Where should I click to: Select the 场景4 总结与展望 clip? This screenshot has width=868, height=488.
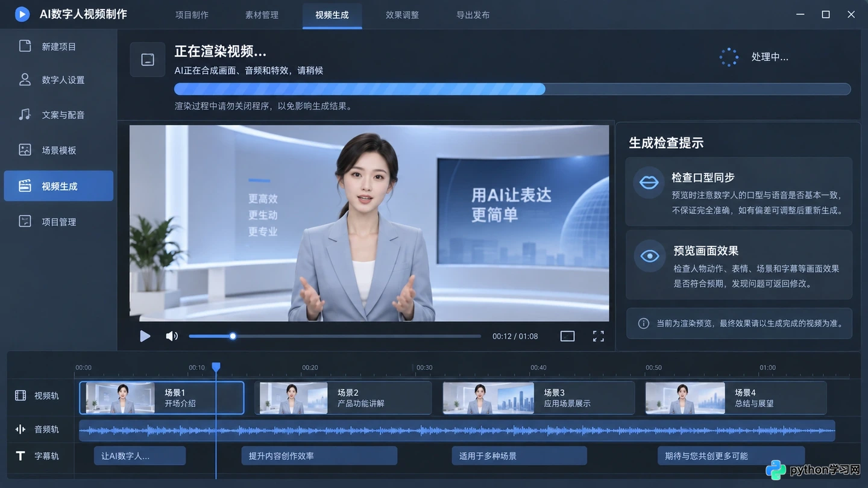coord(735,398)
